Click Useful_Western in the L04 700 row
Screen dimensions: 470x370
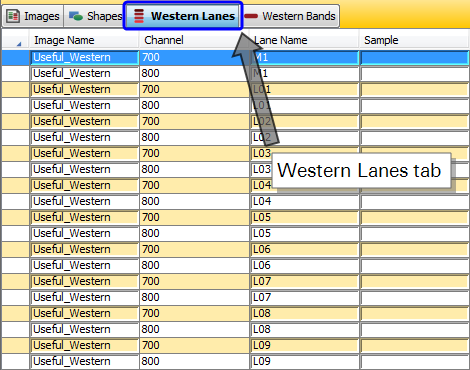point(85,185)
